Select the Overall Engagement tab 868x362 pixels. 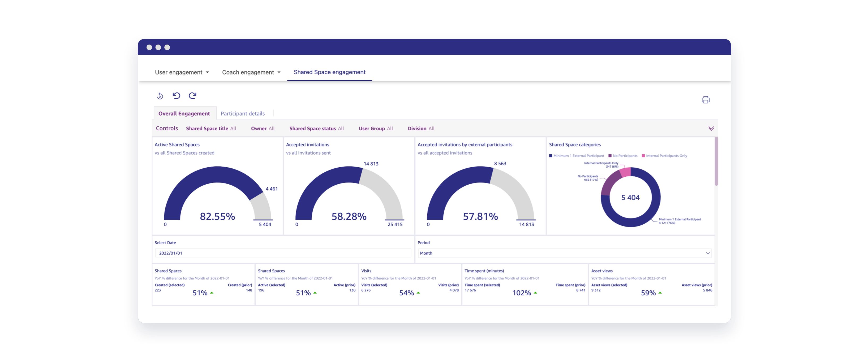tap(185, 114)
